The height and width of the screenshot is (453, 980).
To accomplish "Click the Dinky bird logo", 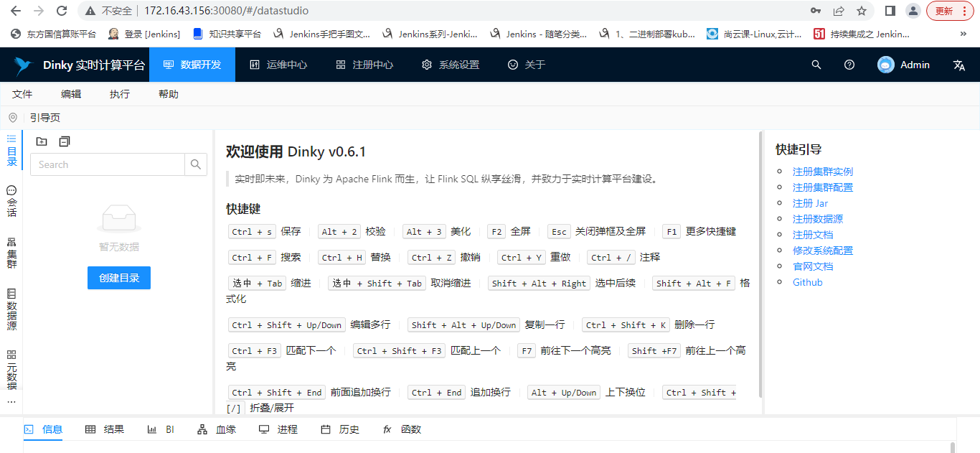I will tap(24, 65).
